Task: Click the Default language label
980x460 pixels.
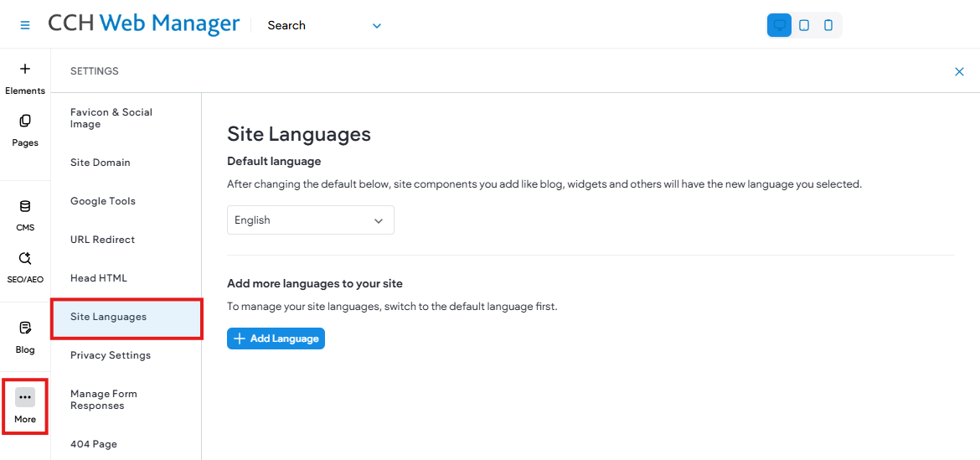Action: point(274,161)
